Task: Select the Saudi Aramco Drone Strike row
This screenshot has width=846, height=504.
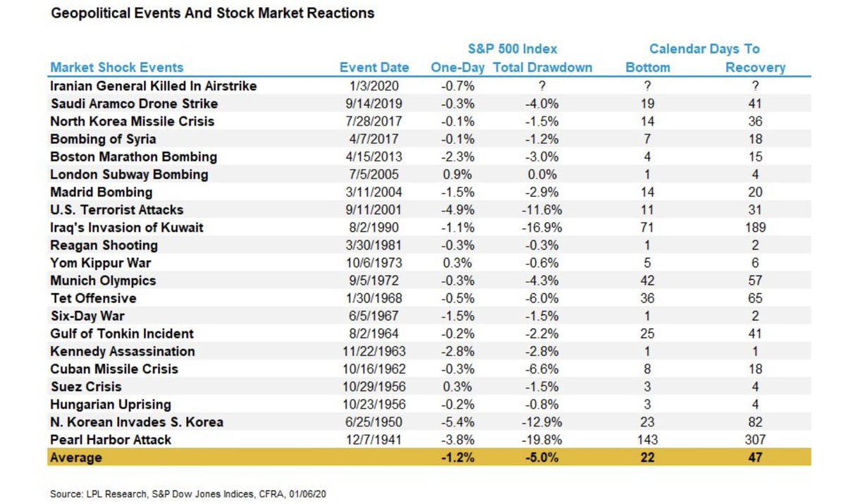Action: pos(430,104)
